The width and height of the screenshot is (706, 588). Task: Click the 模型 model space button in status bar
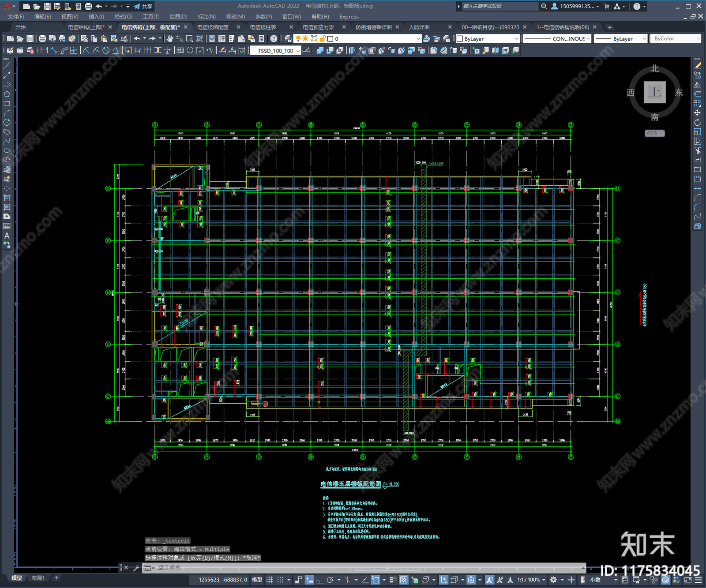click(257, 580)
